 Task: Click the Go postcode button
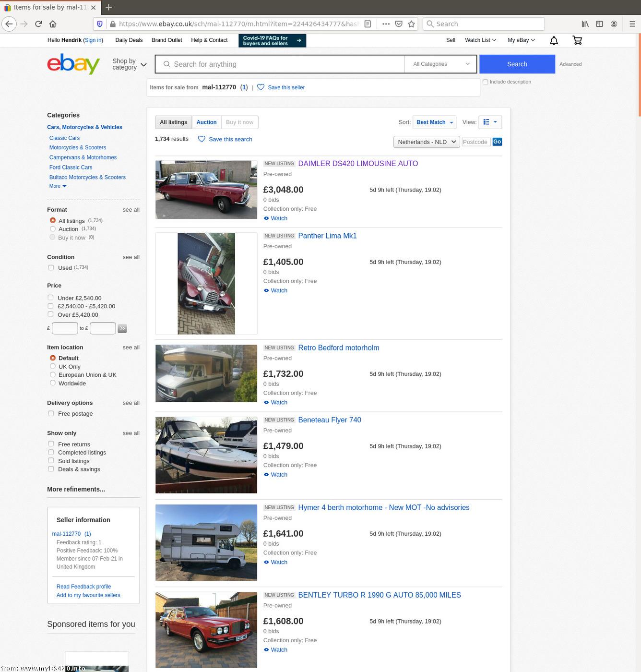497,142
